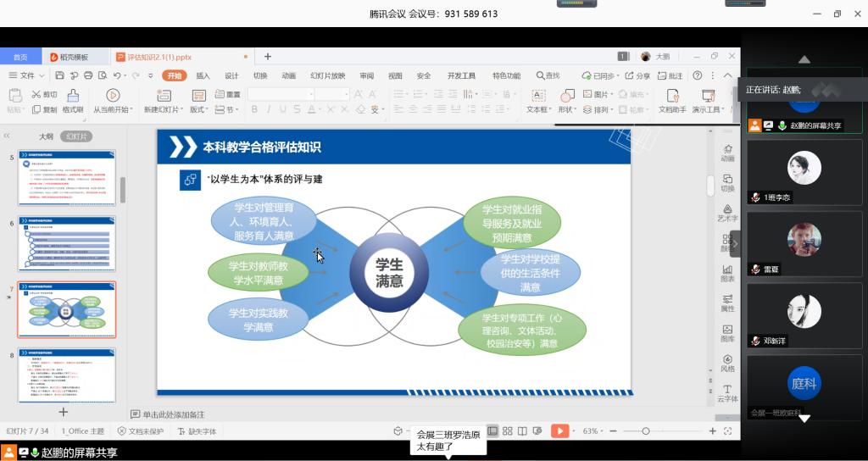
Task: Click the 批注 comment icon
Action: tap(662, 75)
